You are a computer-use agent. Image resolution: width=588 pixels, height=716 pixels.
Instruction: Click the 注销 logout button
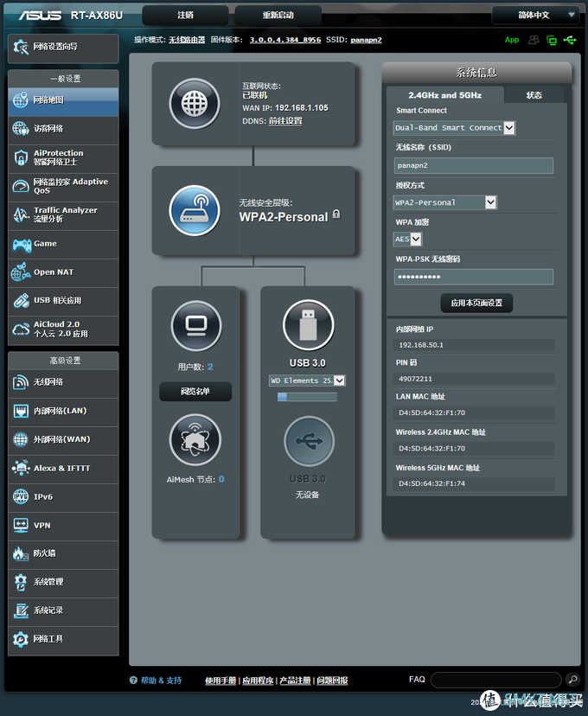pyautogui.click(x=185, y=15)
